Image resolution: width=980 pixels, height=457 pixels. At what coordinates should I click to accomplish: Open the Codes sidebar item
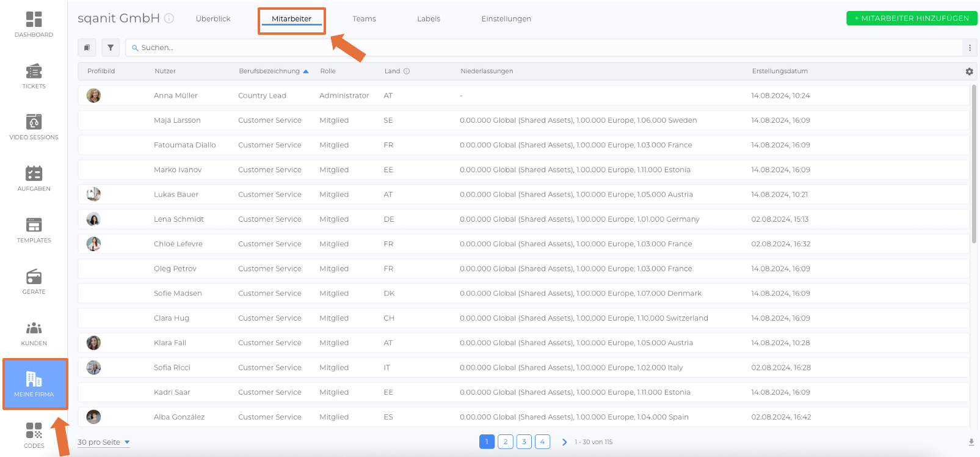[34, 435]
